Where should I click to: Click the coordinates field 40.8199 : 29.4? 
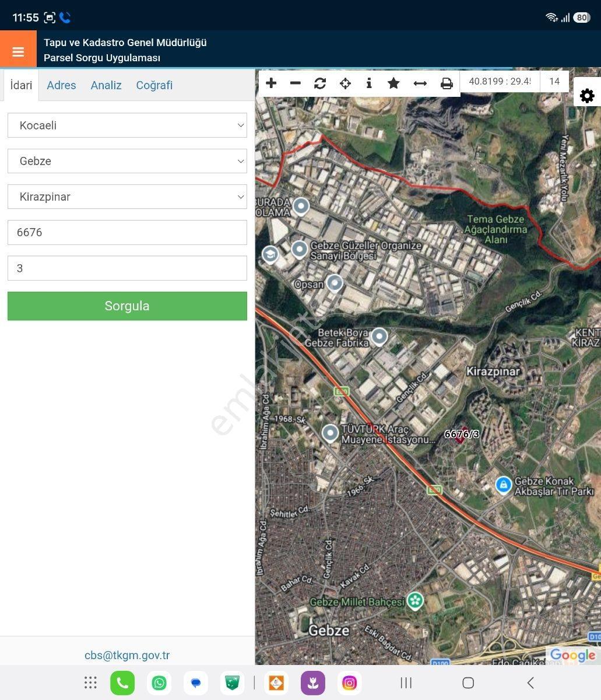pos(500,82)
